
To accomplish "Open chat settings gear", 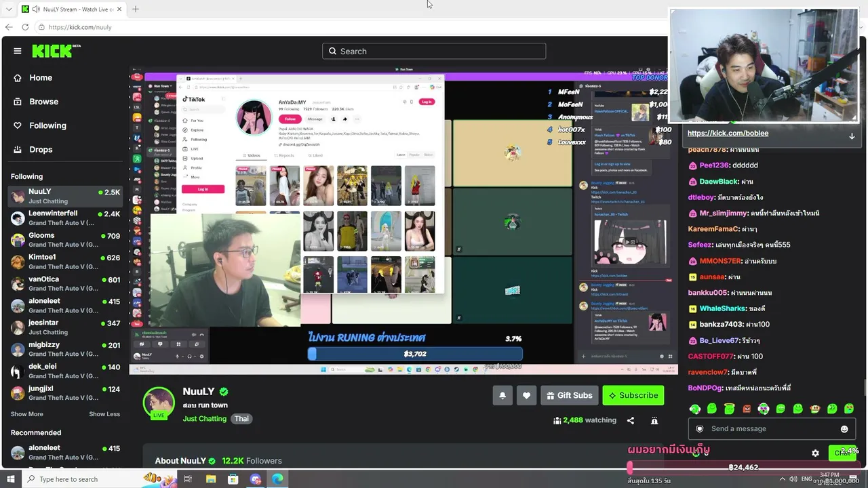I will 815,453.
